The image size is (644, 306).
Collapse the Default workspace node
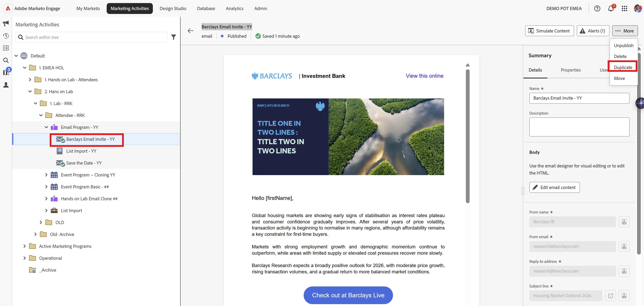click(16, 56)
